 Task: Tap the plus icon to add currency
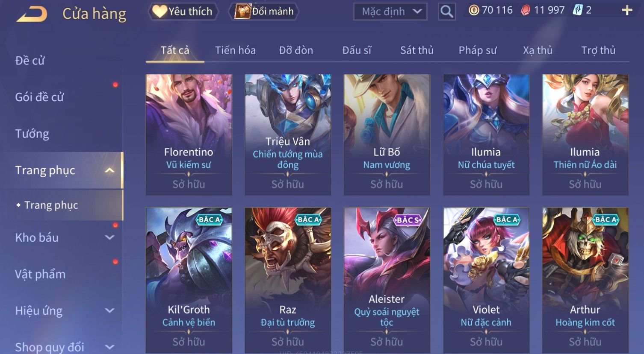[627, 10]
